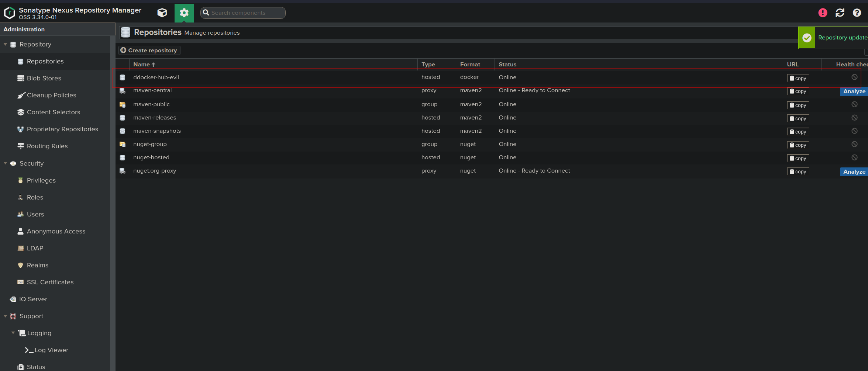Open the Browse cube icon in header
868x371 pixels.
click(162, 13)
